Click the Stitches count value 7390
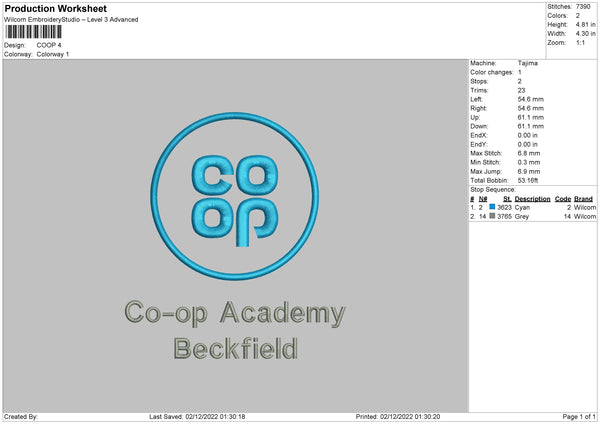This screenshot has height=424, width=600. click(x=583, y=7)
